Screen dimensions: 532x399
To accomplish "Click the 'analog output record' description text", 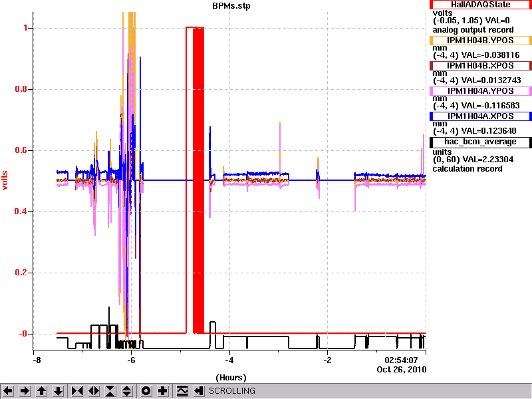I will tap(473, 30).
